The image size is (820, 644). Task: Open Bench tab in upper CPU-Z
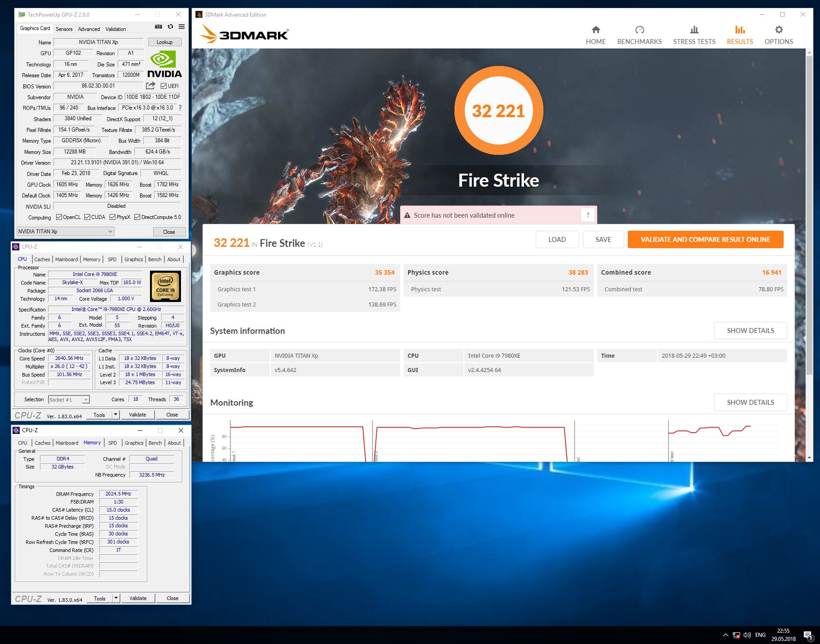pyautogui.click(x=154, y=259)
